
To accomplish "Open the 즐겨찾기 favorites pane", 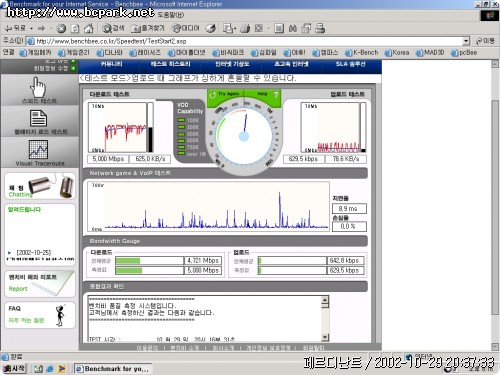I will coord(148,28).
